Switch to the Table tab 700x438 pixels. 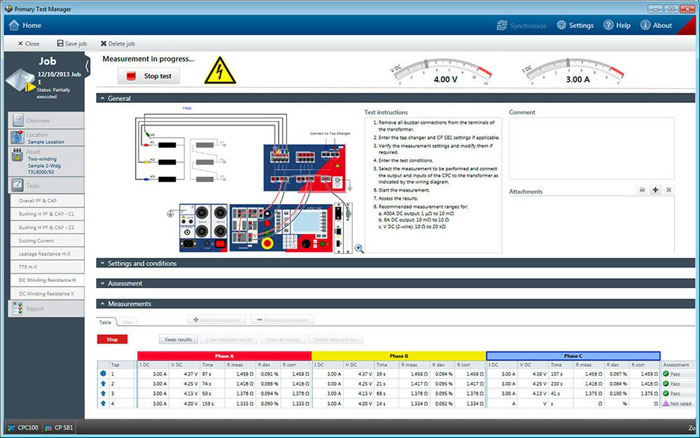pyautogui.click(x=105, y=322)
